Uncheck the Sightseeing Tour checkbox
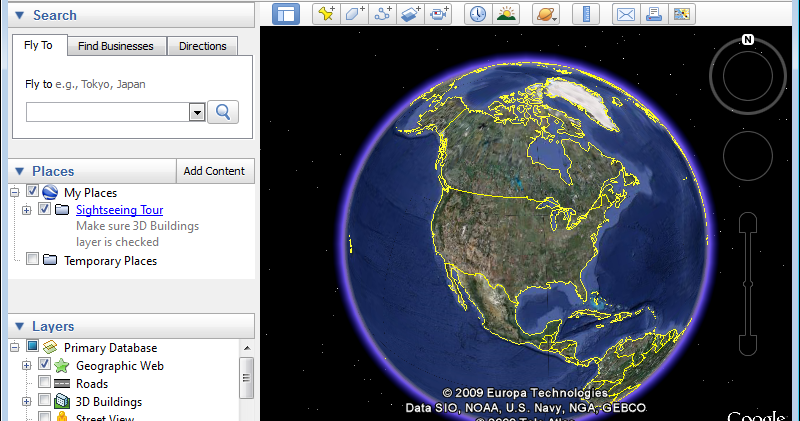Image resolution: width=800 pixels, height=421 pixels. click(x=44, y=209)
